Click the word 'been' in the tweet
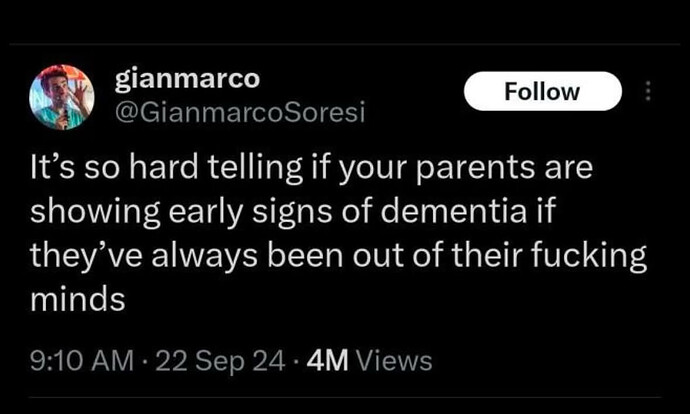Screen dimensions: 690x414 305,255
